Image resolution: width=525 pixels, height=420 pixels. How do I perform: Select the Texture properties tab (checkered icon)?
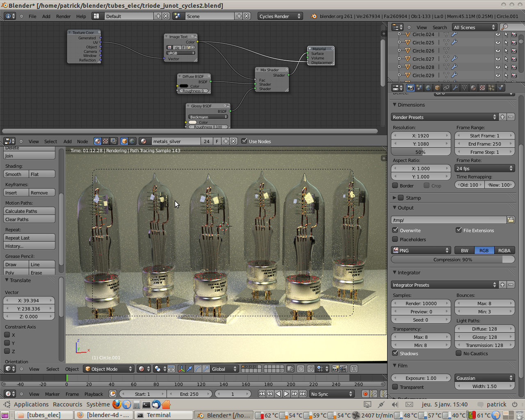pyautogui.click(x=483, y=87)
